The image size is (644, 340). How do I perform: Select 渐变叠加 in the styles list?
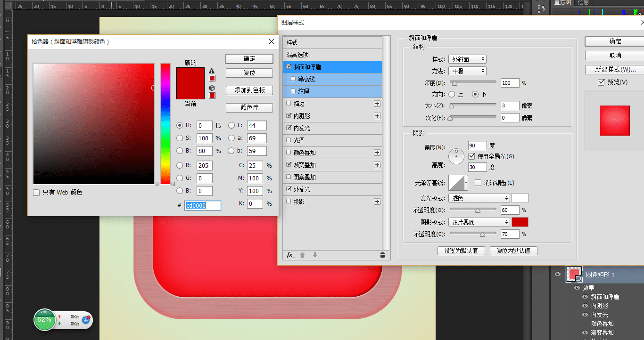305,165
